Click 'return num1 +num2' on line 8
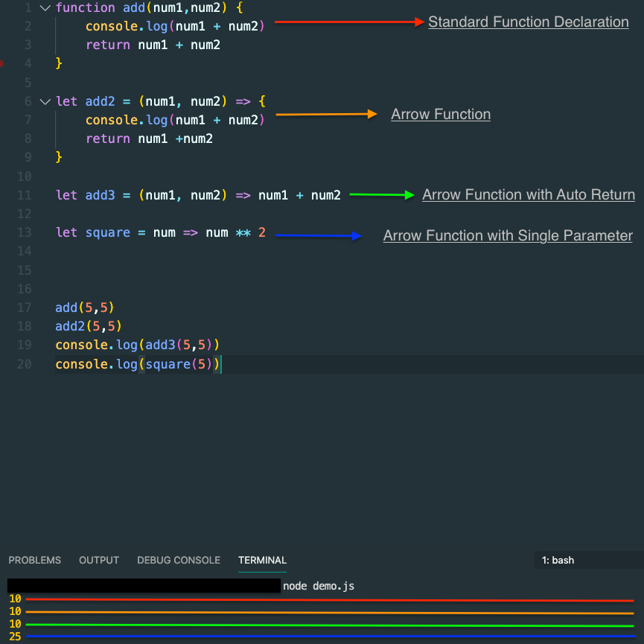Screen dimensions: 644x644 [149, 138]
